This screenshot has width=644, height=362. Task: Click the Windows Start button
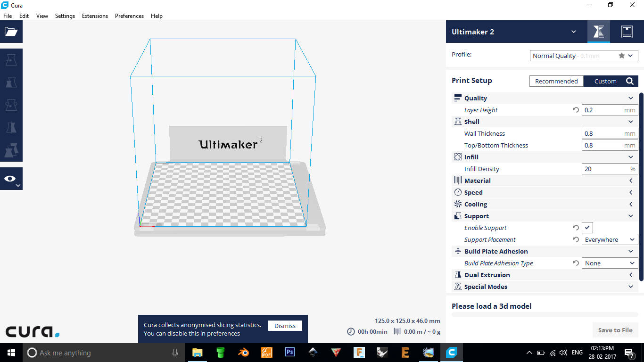click(11, 353)
